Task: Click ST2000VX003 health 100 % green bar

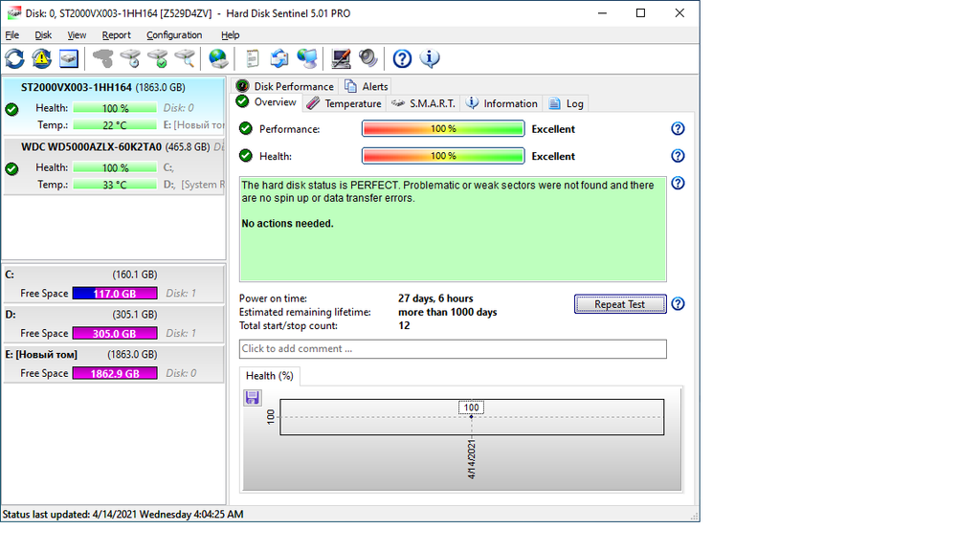Action: 115,108
